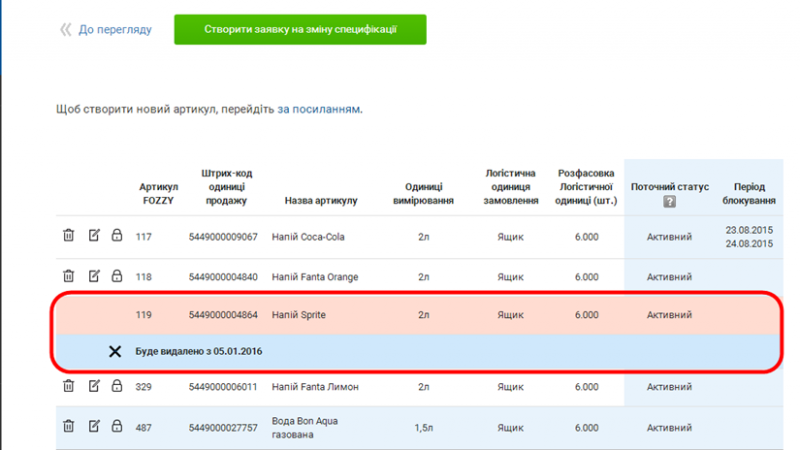
Task: Remove Вода Bon Aqua газована with trash icon
Action: coord(68,427)
